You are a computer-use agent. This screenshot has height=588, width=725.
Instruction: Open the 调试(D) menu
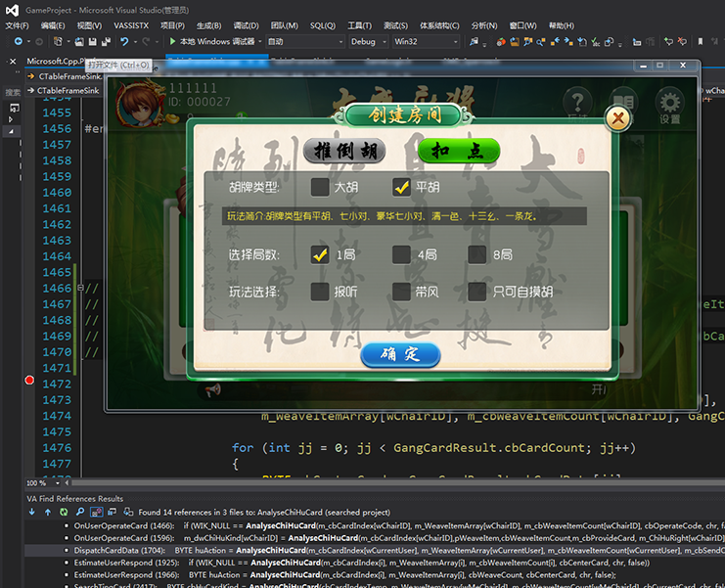pyautogui.click(x=245, y=25)
